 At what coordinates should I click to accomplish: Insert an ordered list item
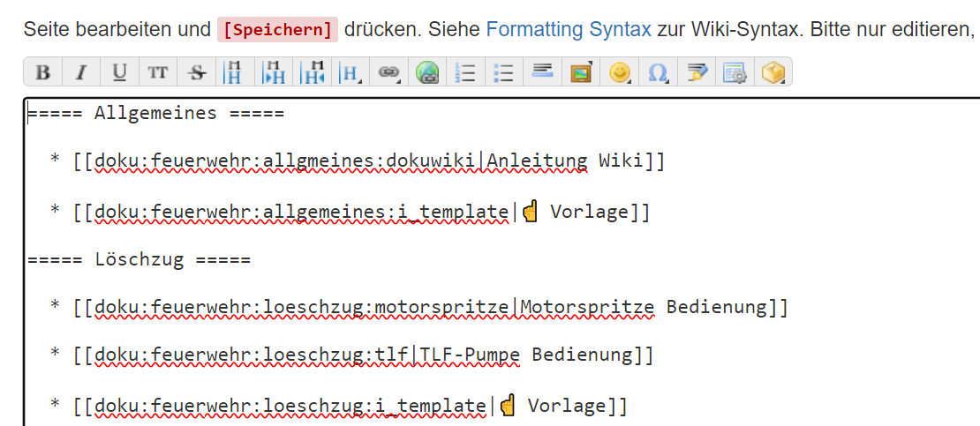pos(465,72)
